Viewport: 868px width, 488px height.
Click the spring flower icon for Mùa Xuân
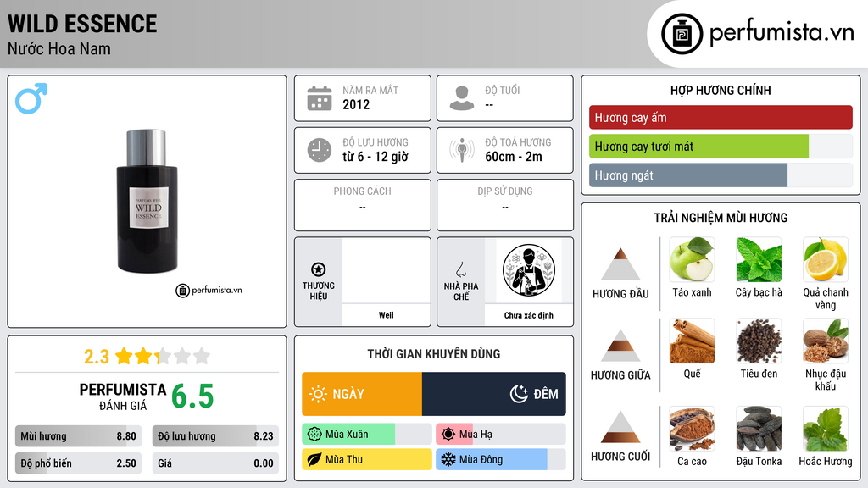pyautogui.click(x=314, y=435)
